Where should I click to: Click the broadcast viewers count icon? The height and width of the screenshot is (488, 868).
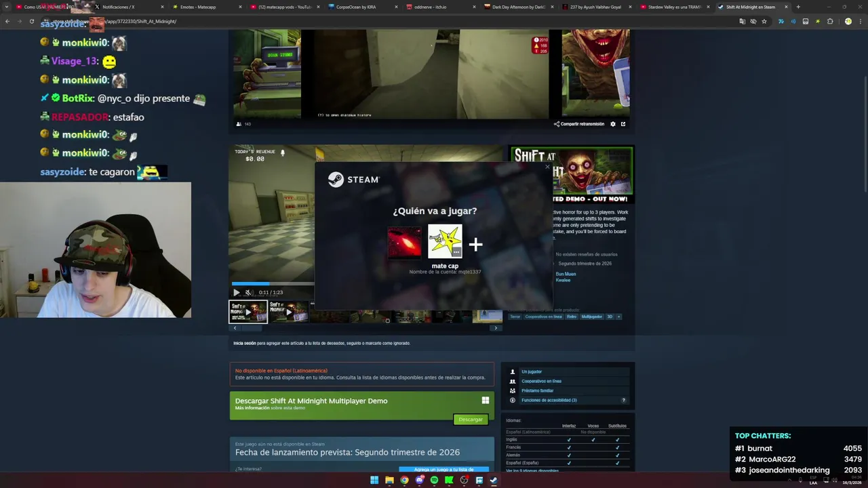(x=239, y=124)
